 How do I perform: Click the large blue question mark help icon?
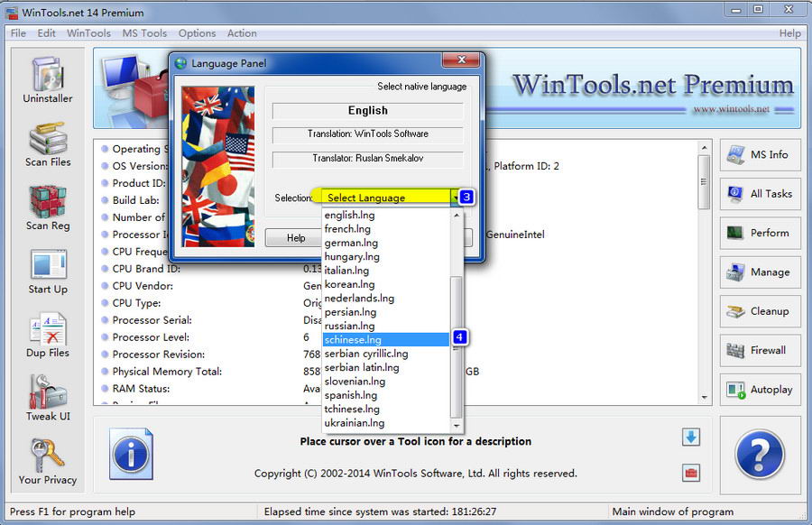760,456
